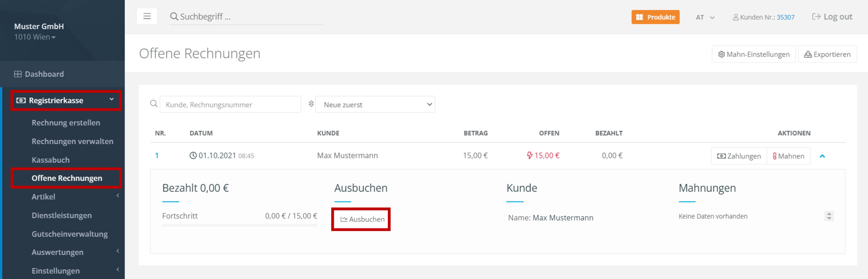
Task: Expand the 1010 Wien location dropdown
Action: [35, 37]
